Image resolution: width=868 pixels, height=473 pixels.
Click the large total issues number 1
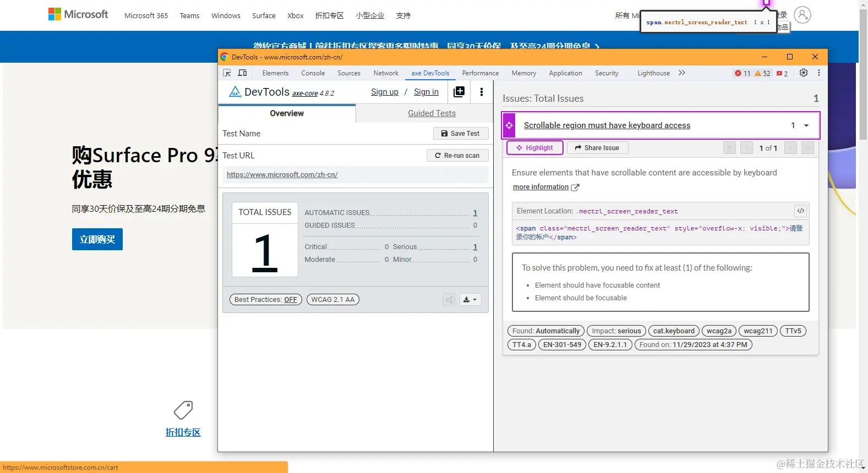point(265,252)
